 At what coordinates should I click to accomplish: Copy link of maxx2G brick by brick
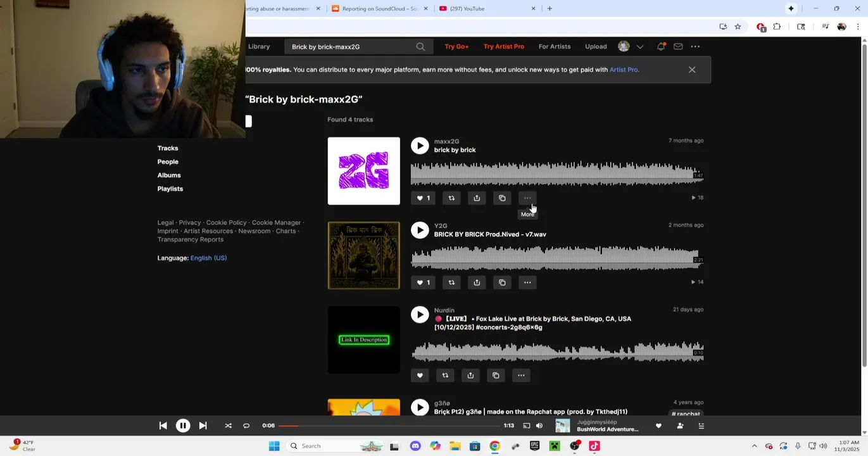click(x=502, y=198)
